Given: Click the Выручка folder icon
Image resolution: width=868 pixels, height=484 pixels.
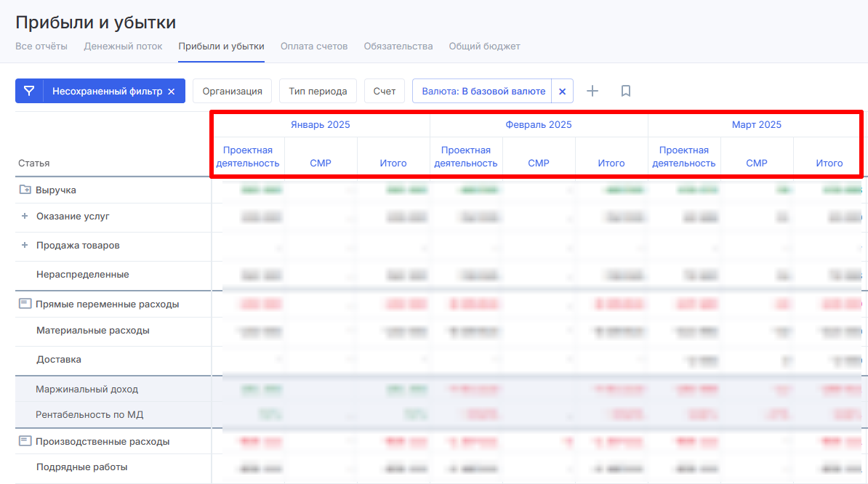Looking at the screenshot, I should [x=25, y=190].
